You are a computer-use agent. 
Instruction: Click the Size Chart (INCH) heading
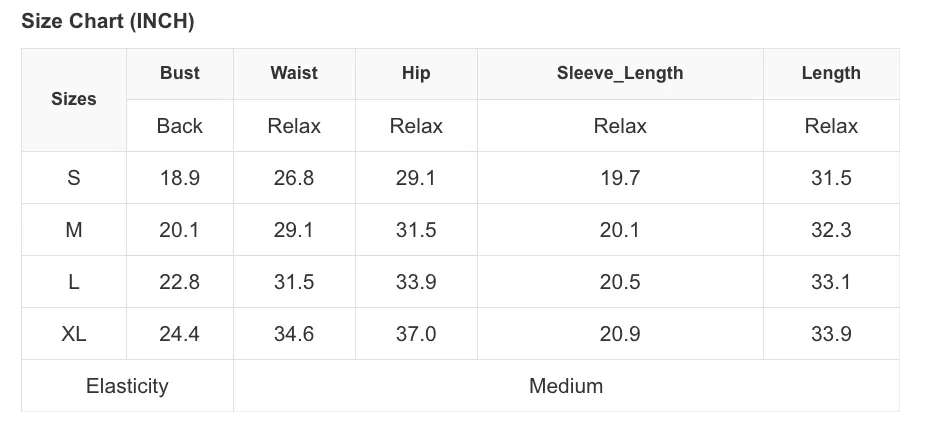pyautogui.click(x=108, y=21)
